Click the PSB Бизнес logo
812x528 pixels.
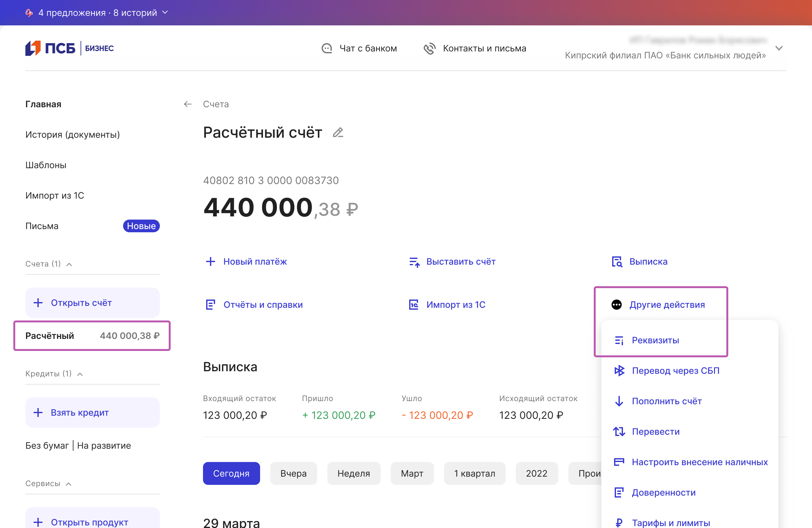pyautogui.click(x=69, y=49)
